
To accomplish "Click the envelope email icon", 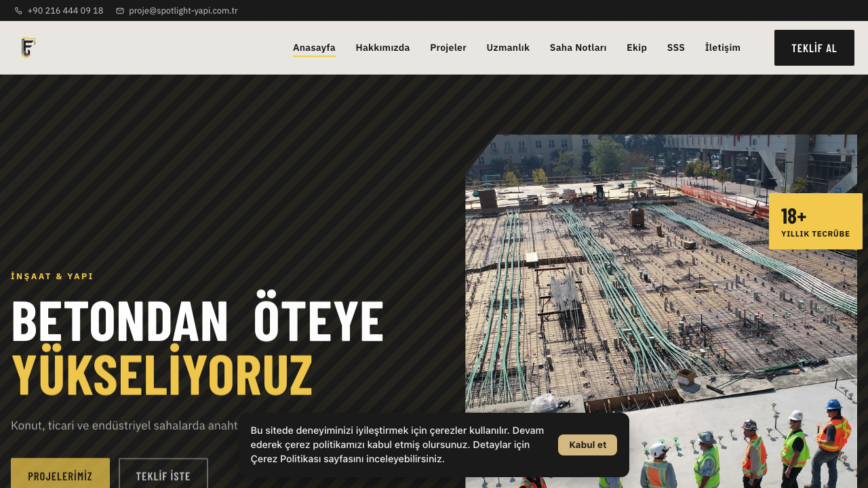I will coord(120,11).
